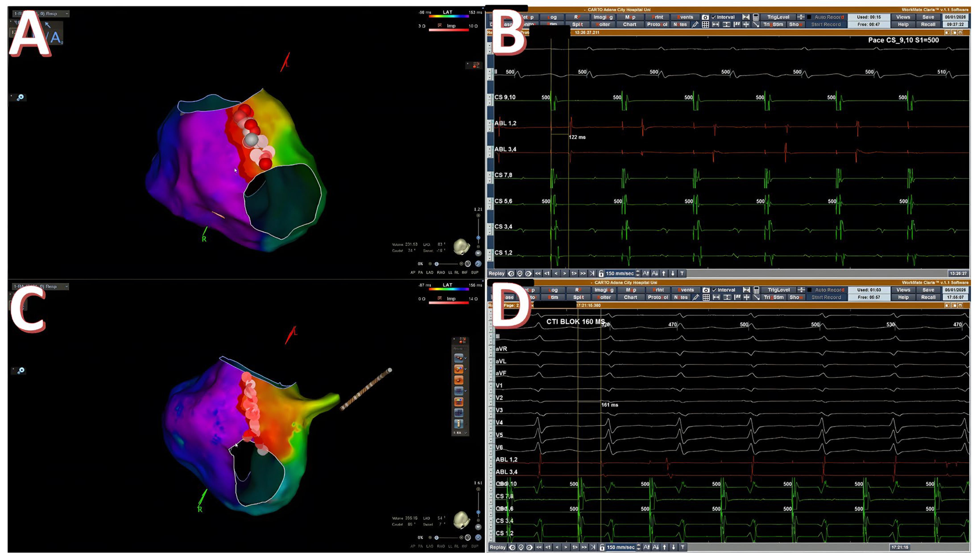977x560 pixels.
Task: Adjust the 150 mm/sec speed stepper in panel B
Action: pos(638,273)
